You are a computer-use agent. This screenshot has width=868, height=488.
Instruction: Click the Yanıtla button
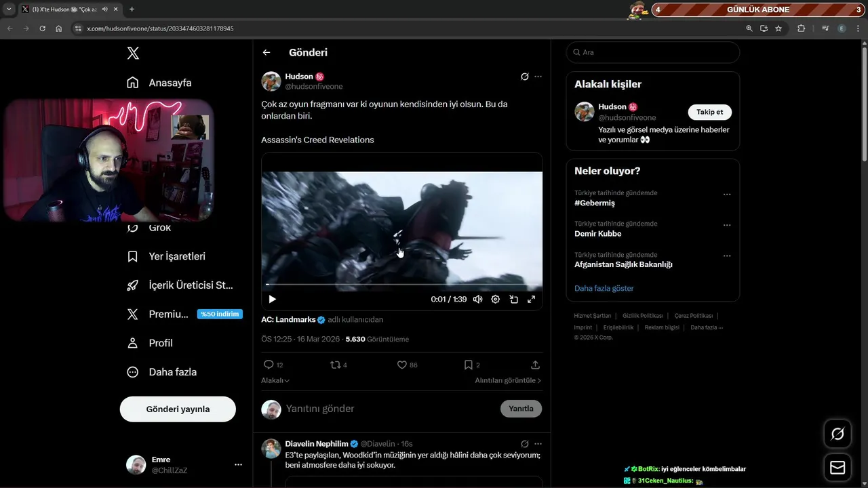[x=521, y=409]
